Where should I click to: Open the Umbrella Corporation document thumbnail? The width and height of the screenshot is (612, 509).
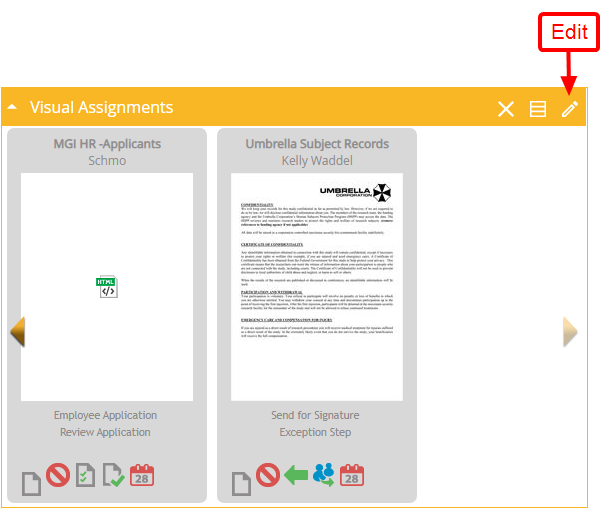point(317,287)
